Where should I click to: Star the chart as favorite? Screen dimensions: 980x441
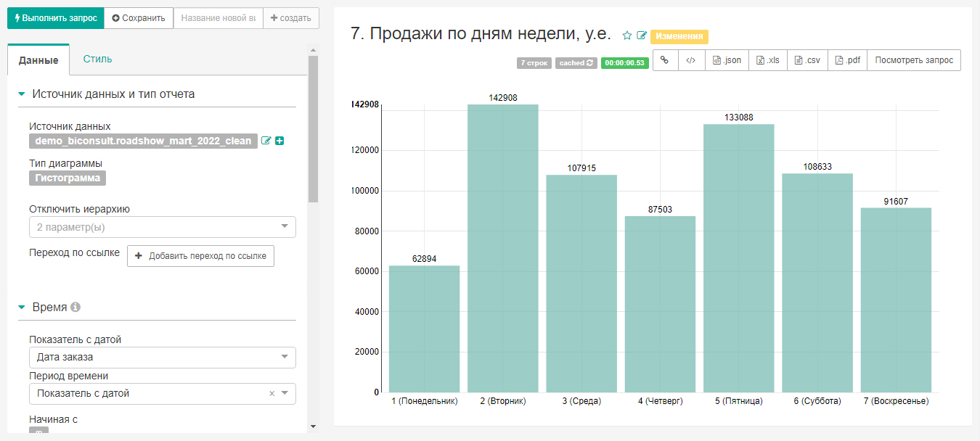pyautogui.click(x=627, y=36)
